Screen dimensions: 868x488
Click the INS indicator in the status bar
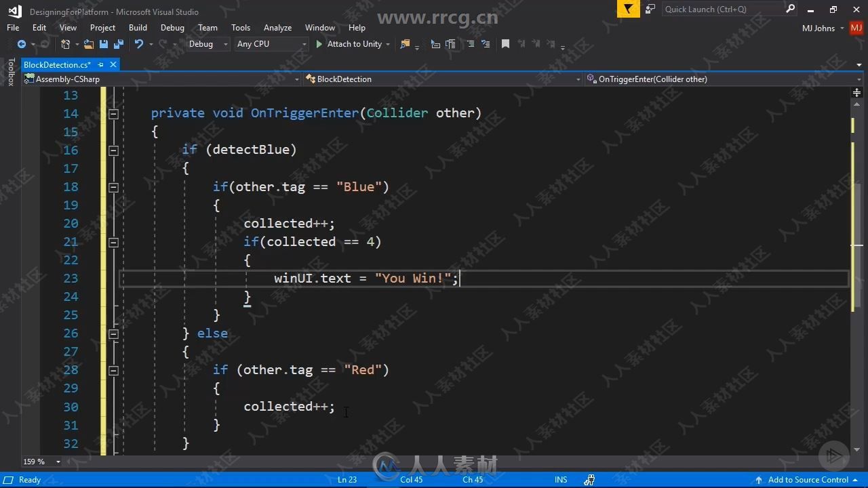[x=561, y=480]
